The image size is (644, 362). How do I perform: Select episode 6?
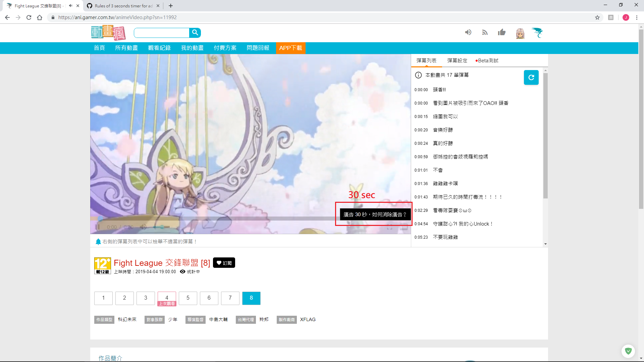[209, 298]
